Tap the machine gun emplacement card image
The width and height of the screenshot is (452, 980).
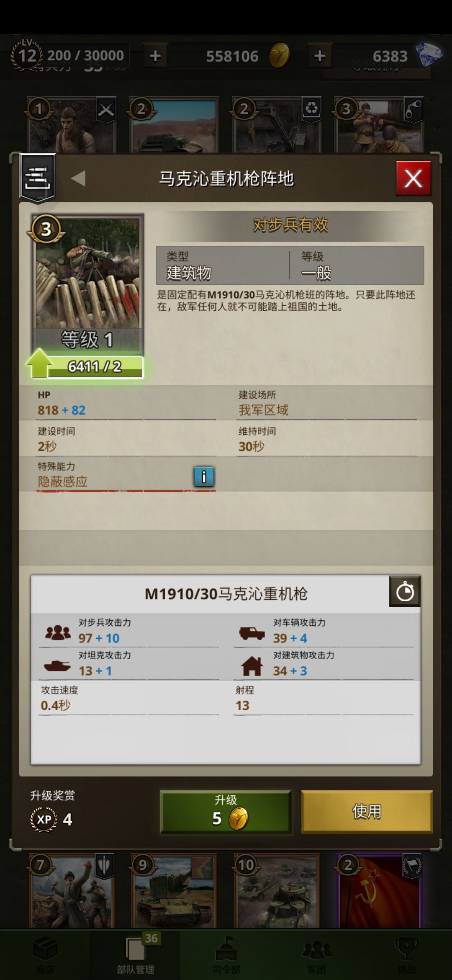pos(87,272)
